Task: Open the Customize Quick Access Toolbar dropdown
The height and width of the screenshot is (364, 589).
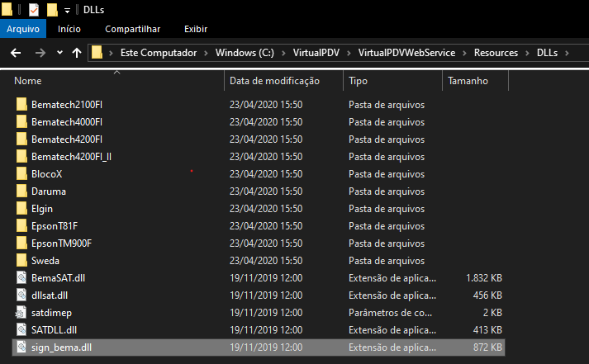Action: coord(67,11)
